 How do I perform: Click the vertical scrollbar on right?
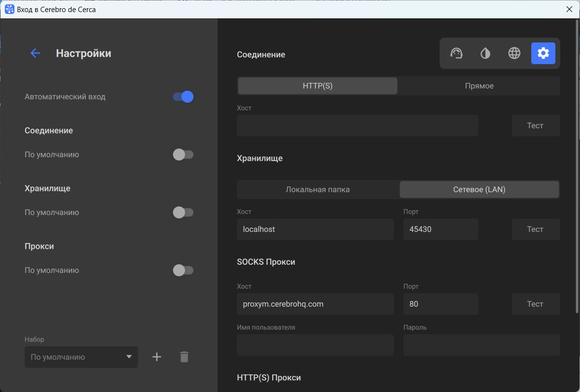[x=577, y=166]
